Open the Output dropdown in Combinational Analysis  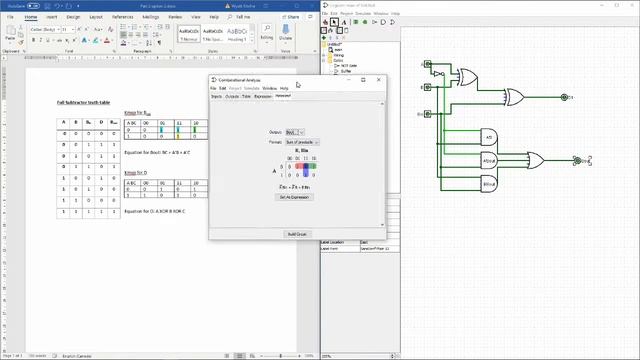pos(295,132)
